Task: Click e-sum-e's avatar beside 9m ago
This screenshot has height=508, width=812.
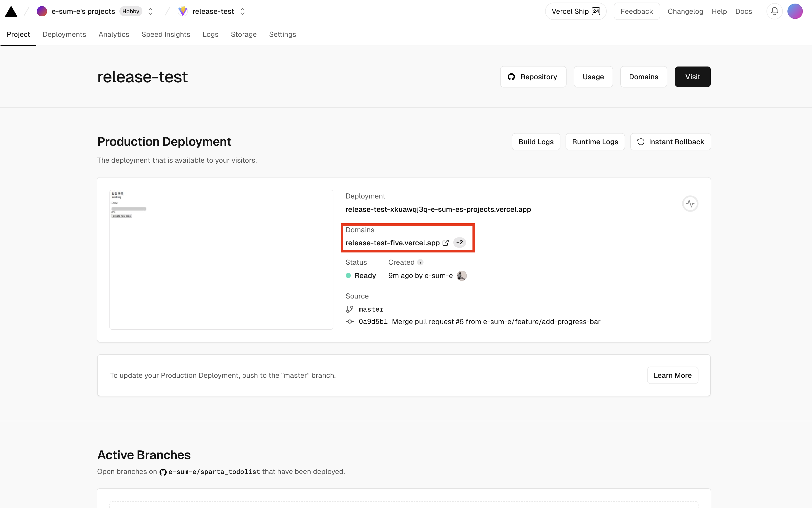Action: pyautogui.click(x=462, y=276)
